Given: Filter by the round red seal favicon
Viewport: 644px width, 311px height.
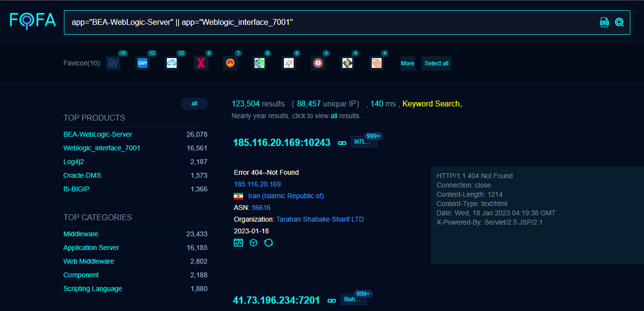Looking at the screenshot, I should pyautogui.click(x=318, y=63).
